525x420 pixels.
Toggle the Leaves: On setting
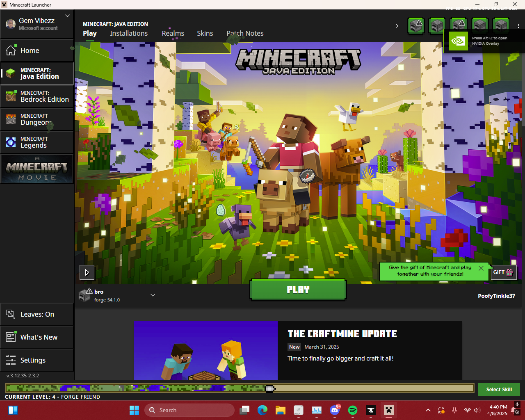[x=37, y=314]
